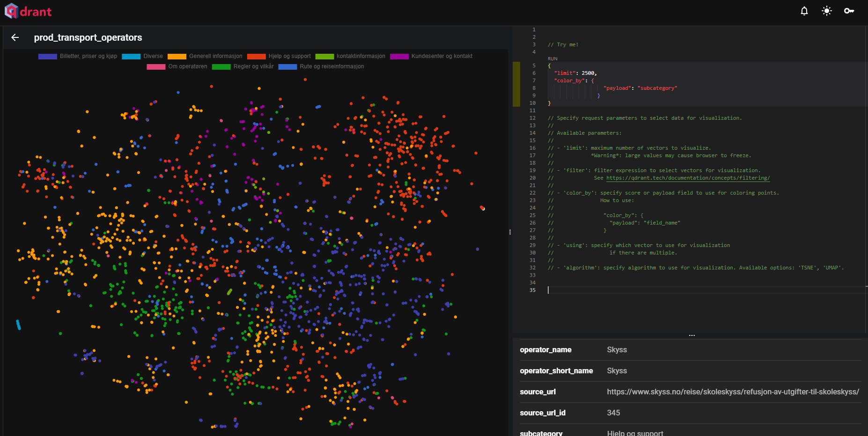Screen dimensions: 868x436
Task: Select the "limit": 2500 line in editor
Action: coord(575,73)
